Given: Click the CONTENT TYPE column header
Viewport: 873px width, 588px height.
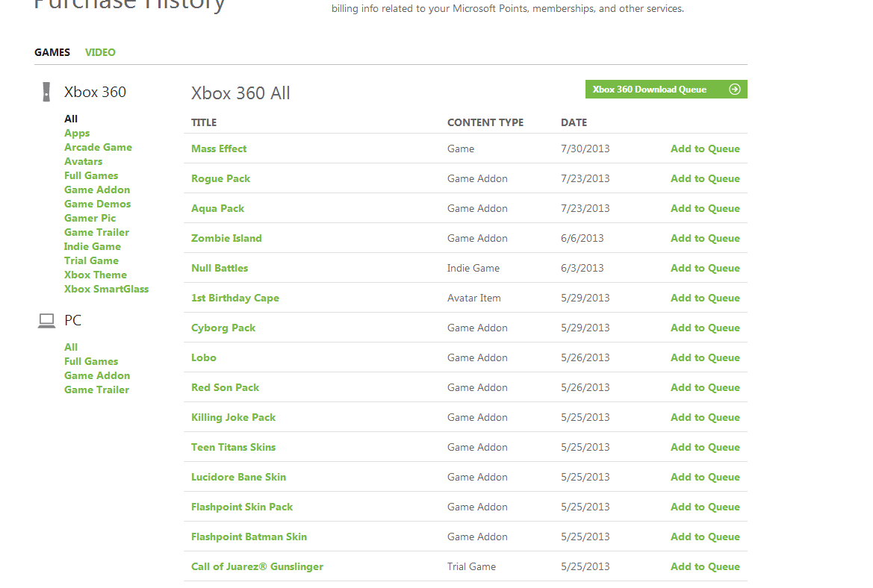Looking at the screenshot, I should click(485, 122).
